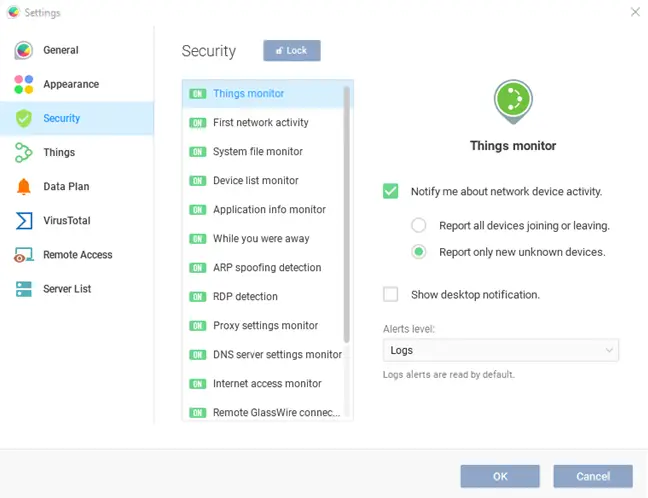Enable Show desktop notification checkbox
Screen dimensions: 648x498
pos(391,295)
